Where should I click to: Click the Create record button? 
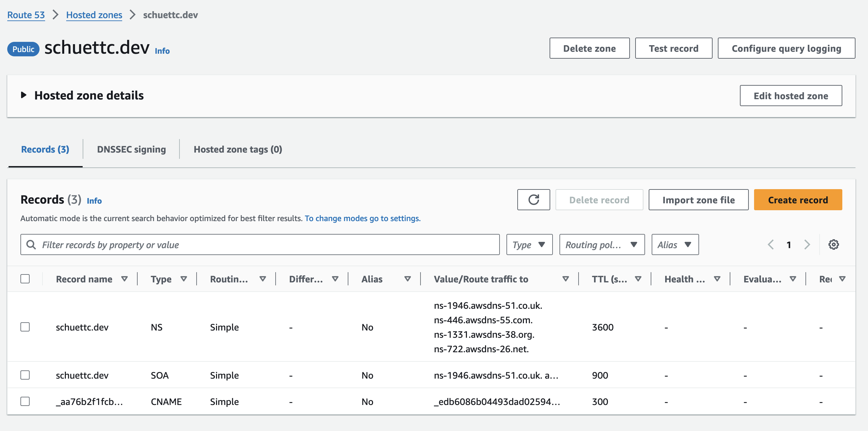tap(798, 200)
